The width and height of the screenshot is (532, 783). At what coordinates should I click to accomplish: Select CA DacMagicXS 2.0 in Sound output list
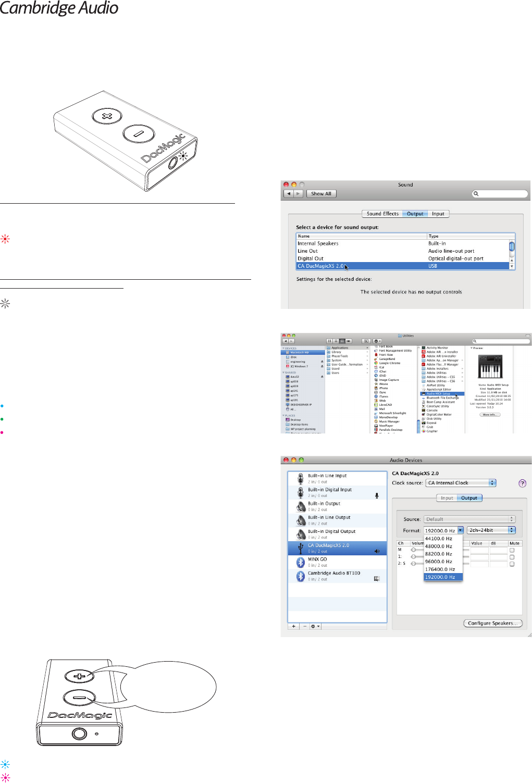coord(403,266)
